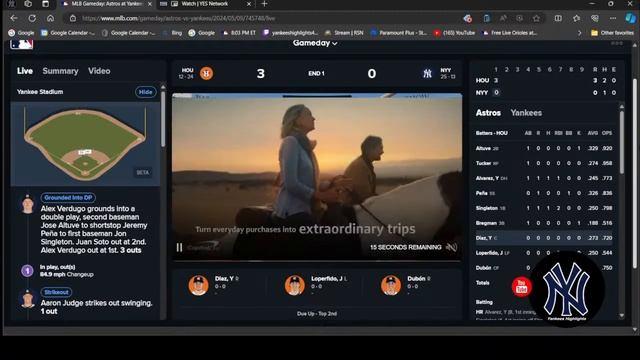This screenshot has width=640, height=360.
Task: Select the Astros box score tab
Action: tap(488, 113)
